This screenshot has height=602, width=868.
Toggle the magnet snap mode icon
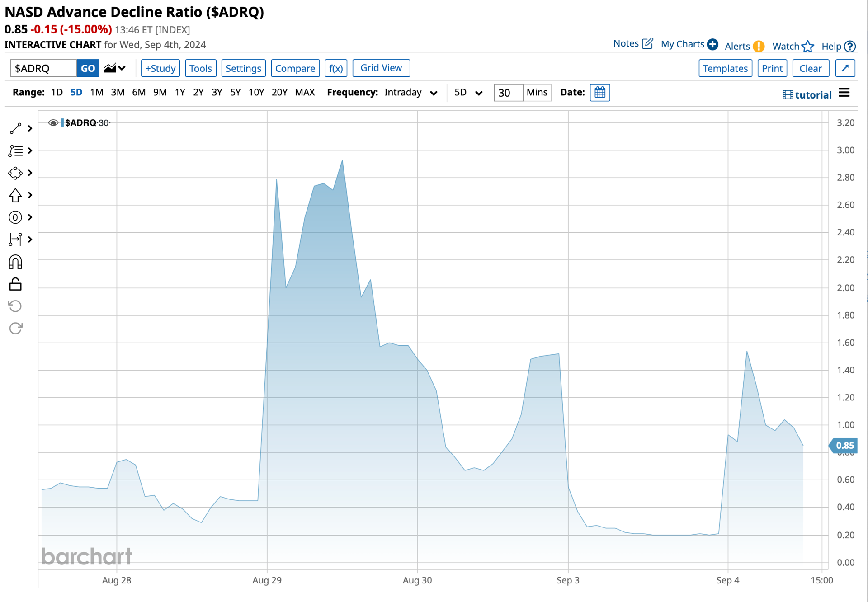point(15,262)
